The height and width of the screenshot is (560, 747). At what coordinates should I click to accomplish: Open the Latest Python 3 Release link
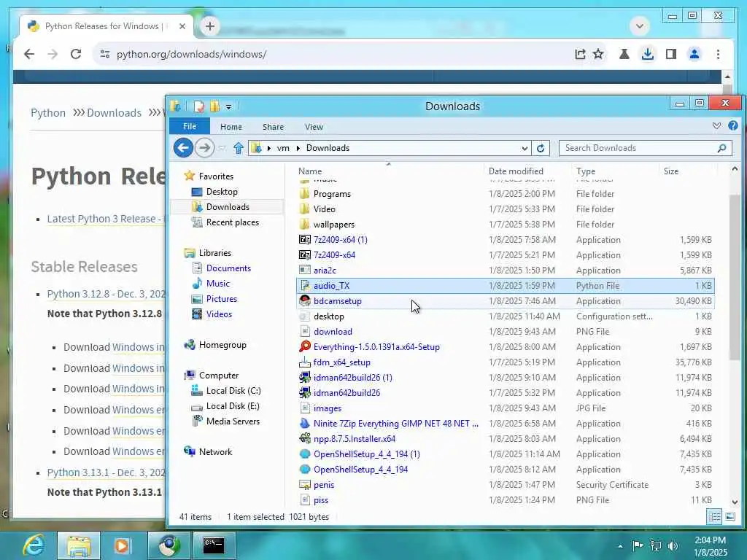(106, 219)
